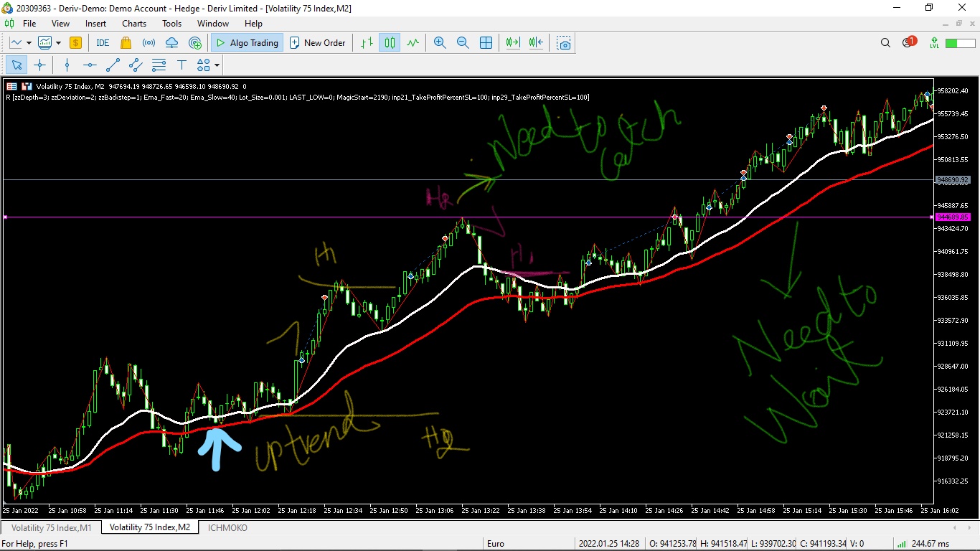Toggle Algo Trading on or off

point(247,43)
